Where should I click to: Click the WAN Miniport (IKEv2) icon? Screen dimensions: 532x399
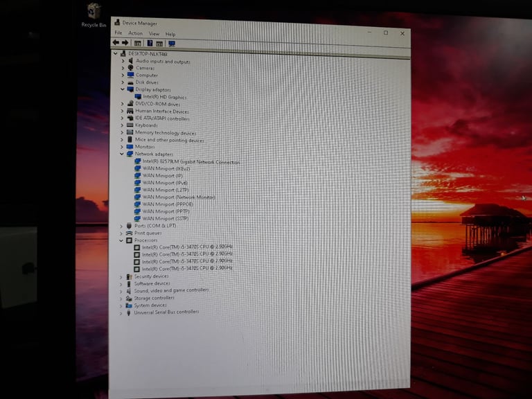(137, 168)
